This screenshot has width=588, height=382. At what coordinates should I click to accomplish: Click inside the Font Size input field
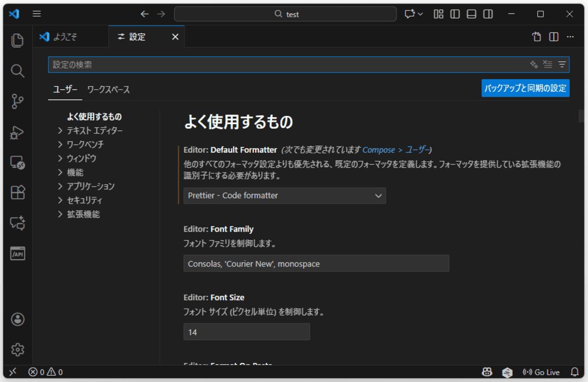246,331
